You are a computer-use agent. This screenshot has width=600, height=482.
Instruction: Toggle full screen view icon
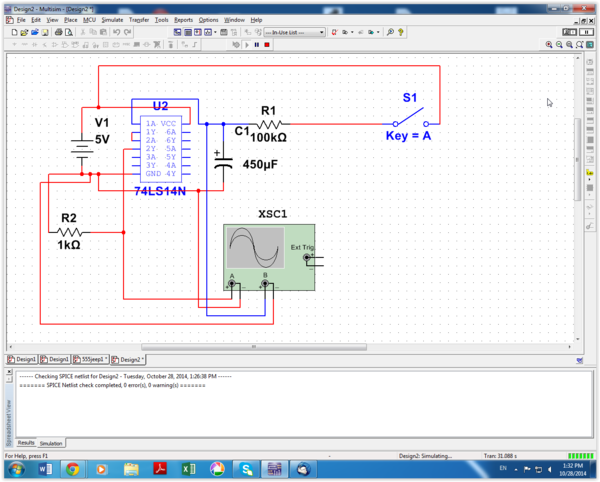(x=590, y=45)
